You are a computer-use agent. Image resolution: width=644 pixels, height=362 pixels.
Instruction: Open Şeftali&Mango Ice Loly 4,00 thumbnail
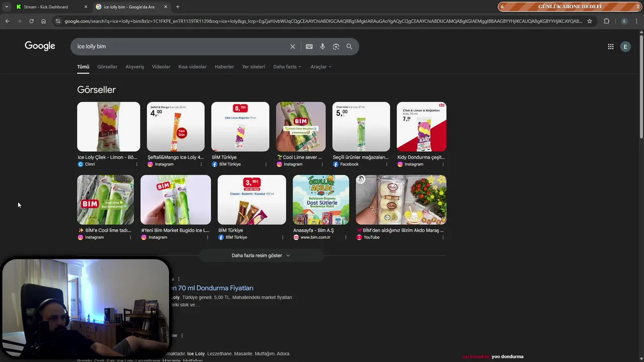click(176, 127)
